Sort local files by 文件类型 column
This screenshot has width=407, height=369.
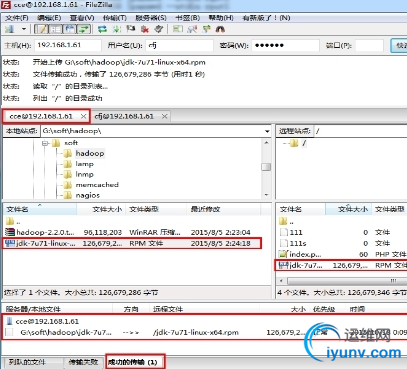coord(156,209)
